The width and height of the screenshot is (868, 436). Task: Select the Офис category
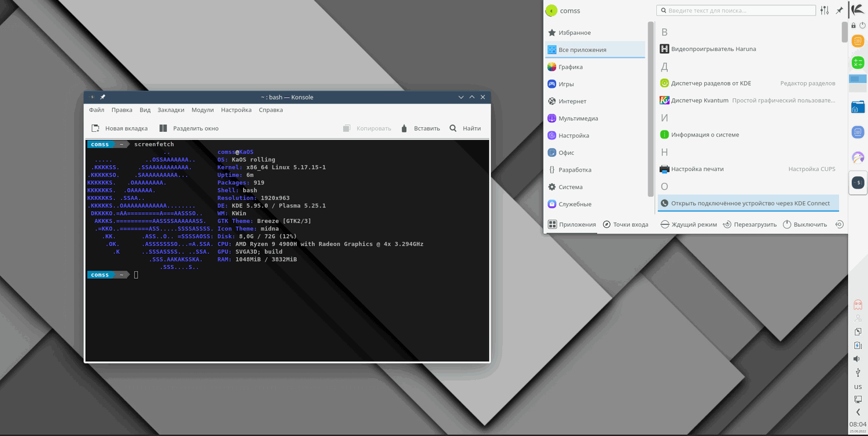595,153
